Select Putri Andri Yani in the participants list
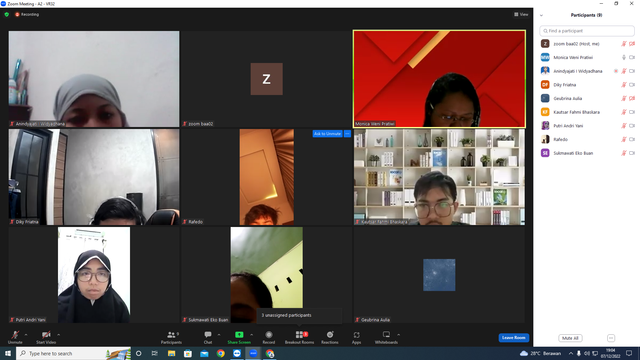Screen dimensions: 640x360 click(587, 126)
